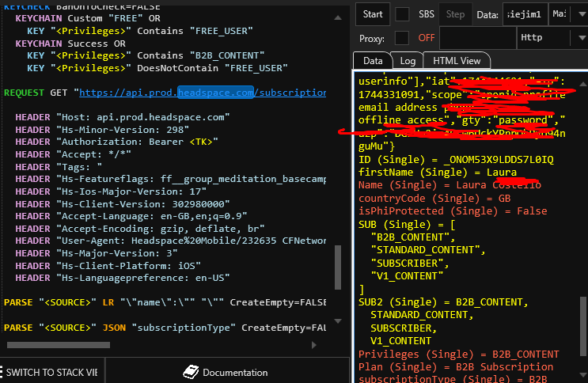588x383 pixels.
Task: Click the "isPhiProtected (Single) = False" entry
Action: [453, 211]
